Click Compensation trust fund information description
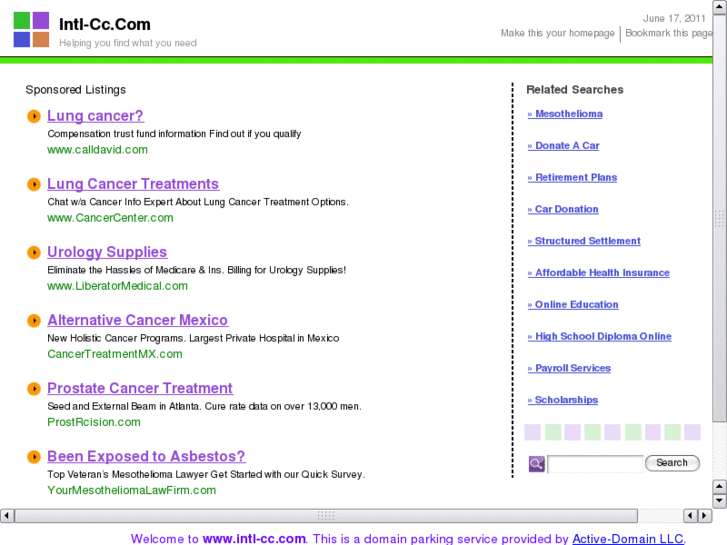 click(174, 134)
